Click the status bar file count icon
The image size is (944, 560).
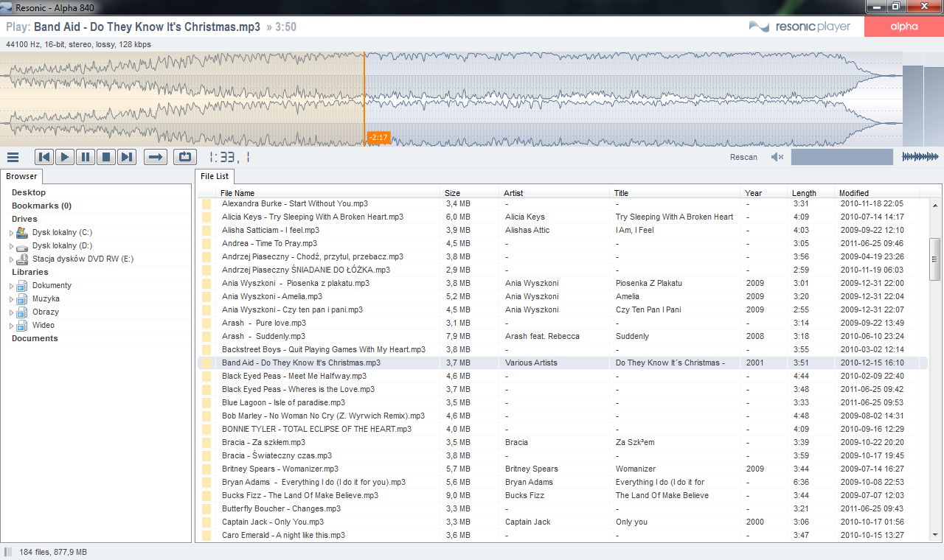pyautogui.click(x=7, y=552)
